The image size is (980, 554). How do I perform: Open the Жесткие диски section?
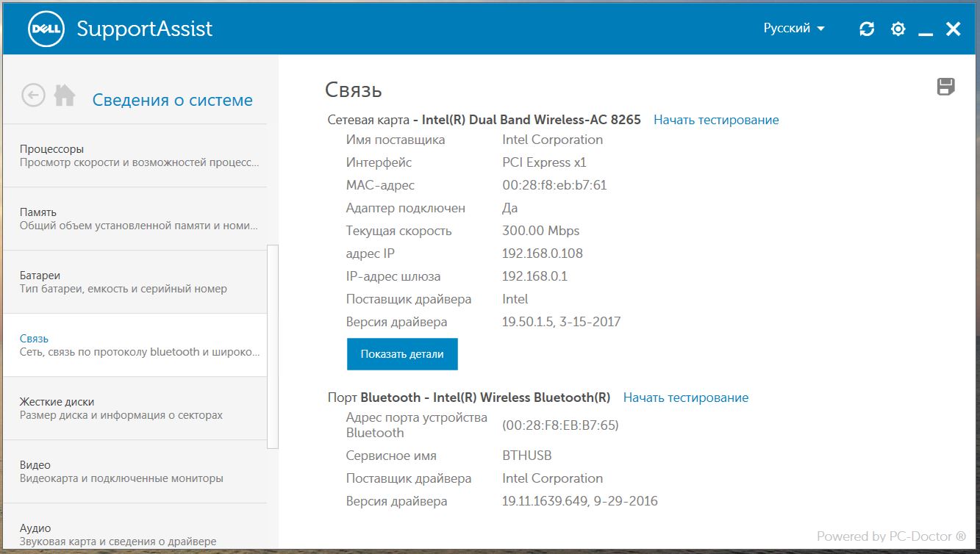click(135, 409)
